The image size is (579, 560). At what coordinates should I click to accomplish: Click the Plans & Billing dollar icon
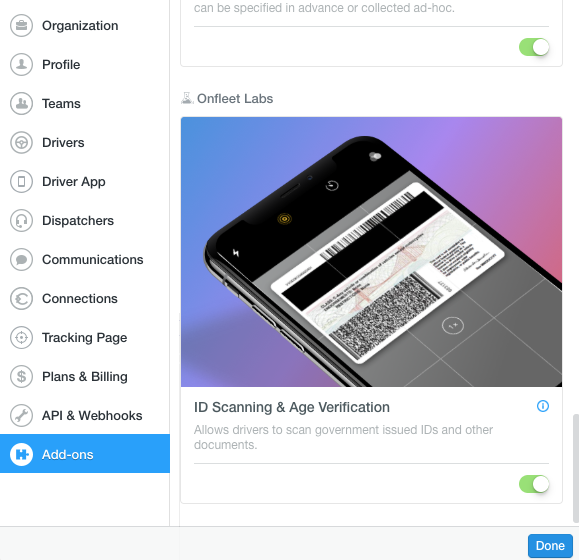(x=21, y=377)
